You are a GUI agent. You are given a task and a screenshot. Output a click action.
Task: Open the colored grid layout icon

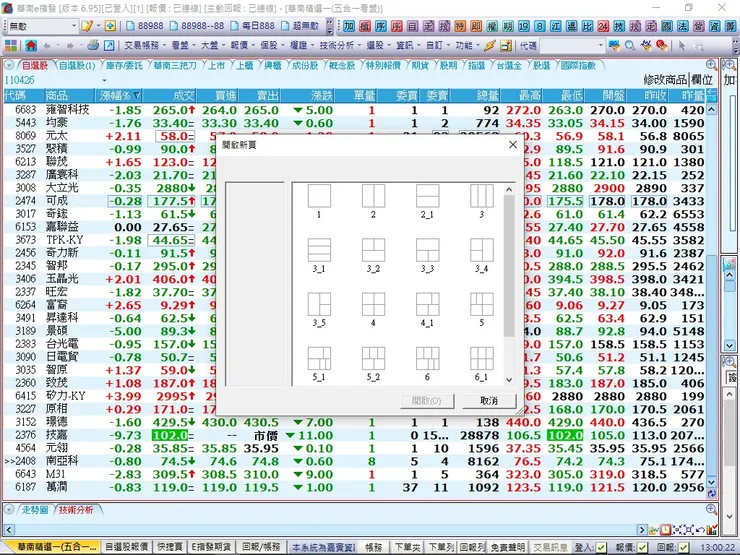tap(10, 45)
